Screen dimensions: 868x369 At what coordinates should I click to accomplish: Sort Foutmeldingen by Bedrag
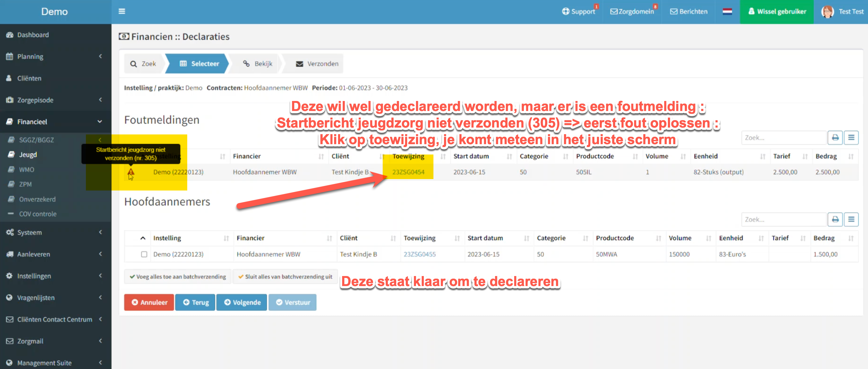tap(835, 156)
